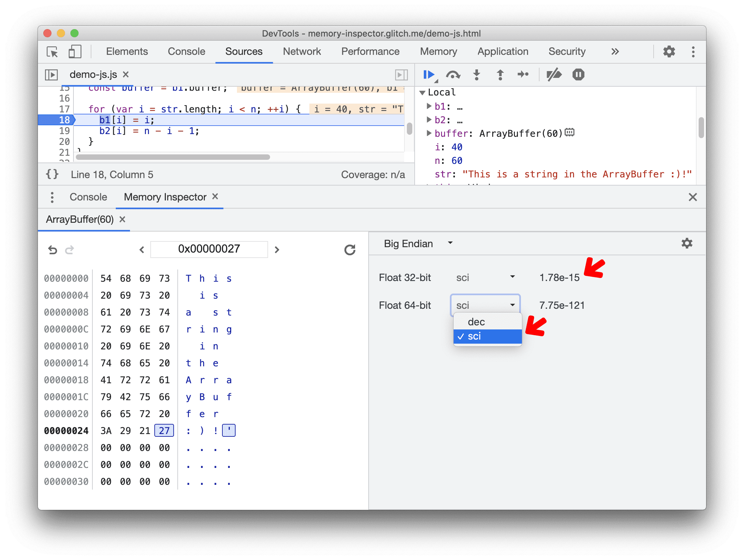The height and width of the screenshot is (560, 744).
Task: Click the step-into icon in debugger toolbar
Action: click(476, 75)
